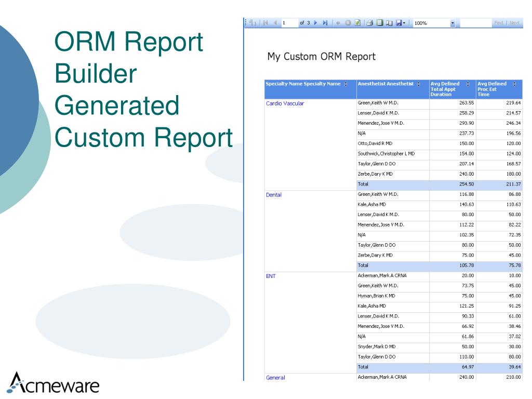This screenshot has height=399, width=532.
Task: Click the My Custom ORM Report title
Action: pyautogui.click(x=321, y=56)
